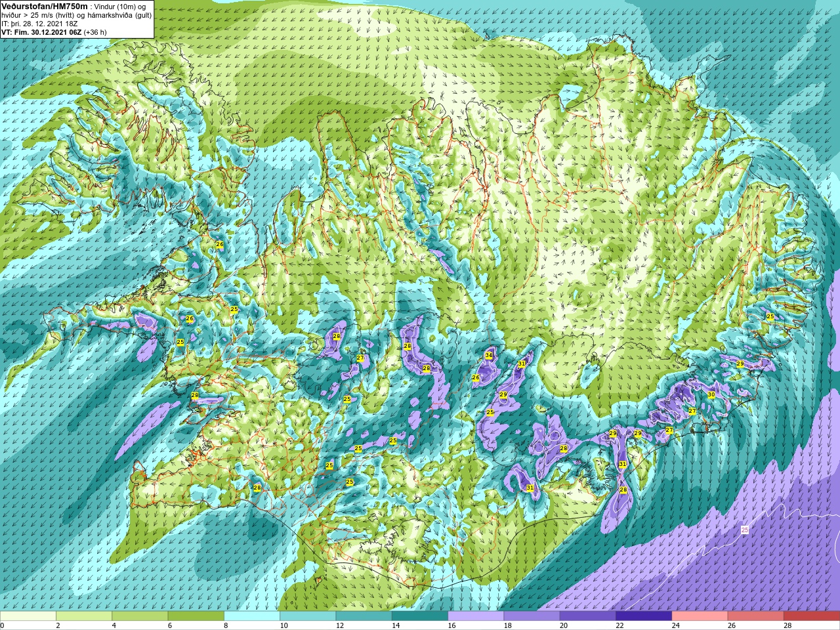The height and width of the screenshot is (630, 840).
Task: Click the legend tick label 8
Action: point(226,625)
